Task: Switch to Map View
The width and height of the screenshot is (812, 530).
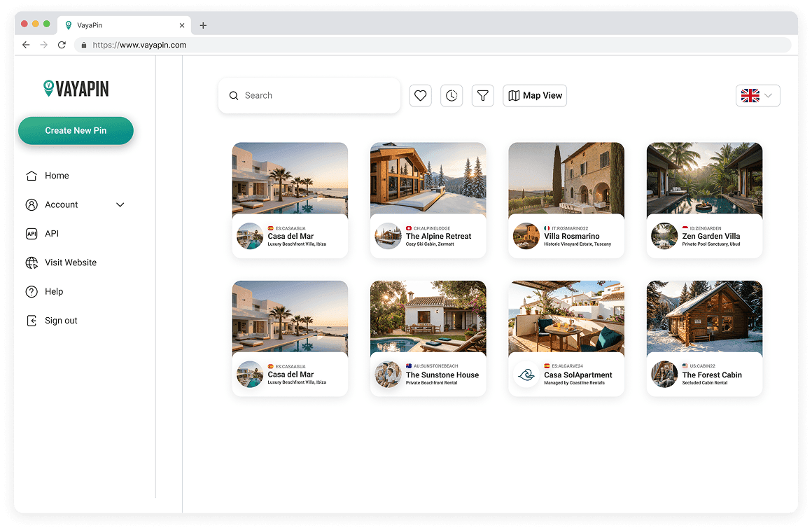Action: 534,95
